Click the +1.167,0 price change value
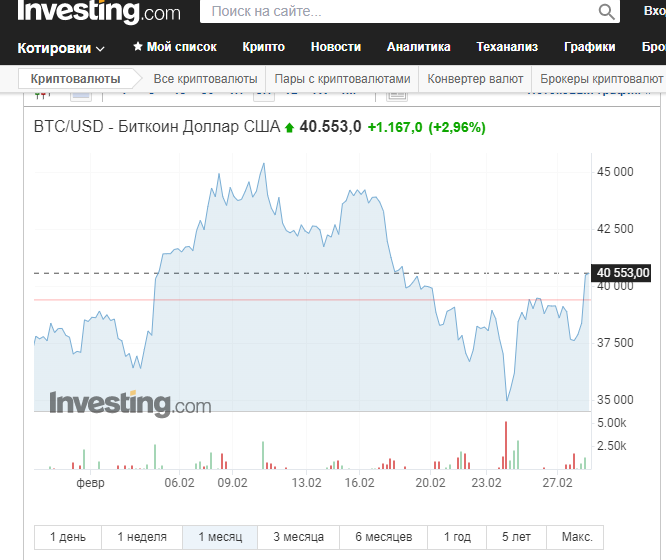666x560 pixels. (x=395, y=127)
